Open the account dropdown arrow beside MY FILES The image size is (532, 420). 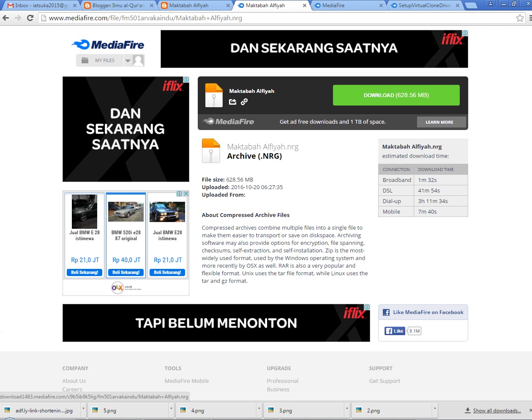[x=128, y=61]
